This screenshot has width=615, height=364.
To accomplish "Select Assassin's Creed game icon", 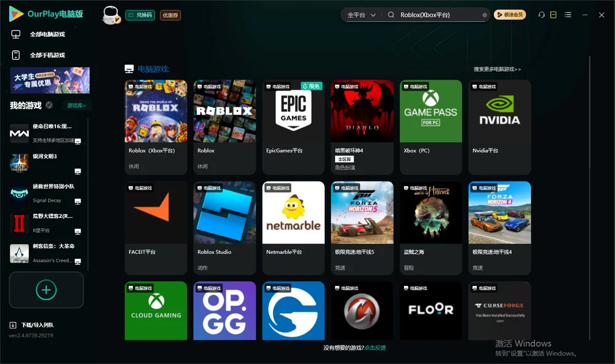I will point(19,253).
